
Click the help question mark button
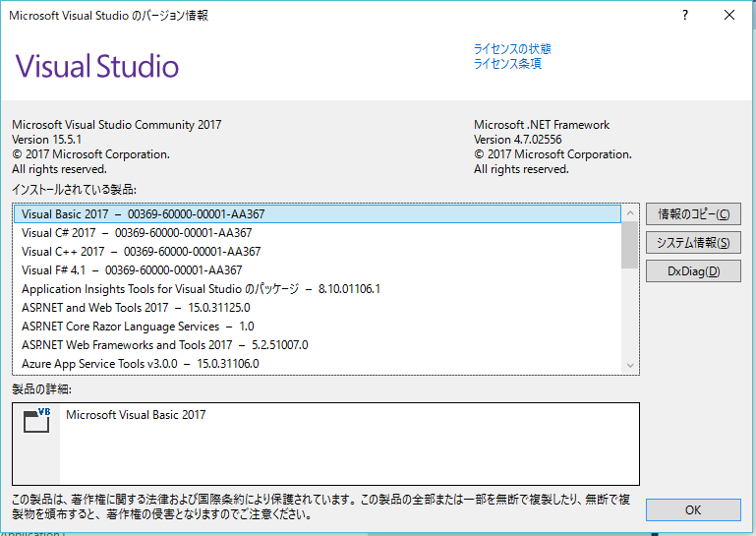tap(684, 15)
